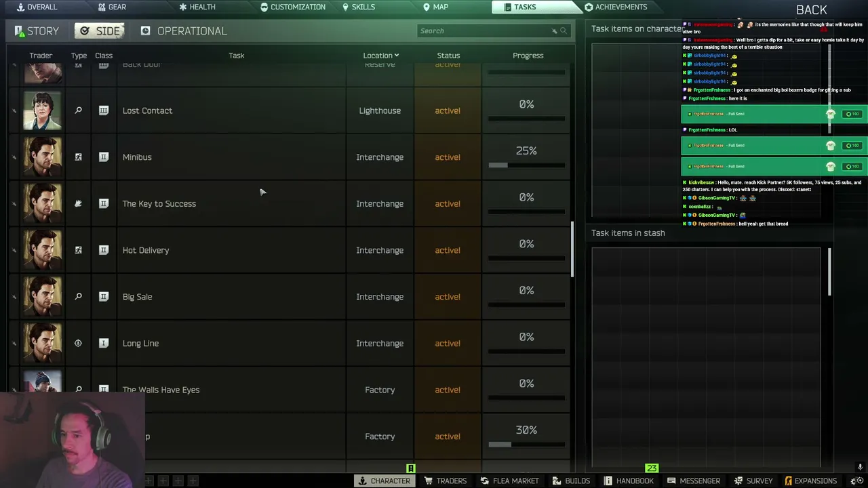Toggle the Story task filter
This screenshot has height=488, width=868.
tap(37, 30)
